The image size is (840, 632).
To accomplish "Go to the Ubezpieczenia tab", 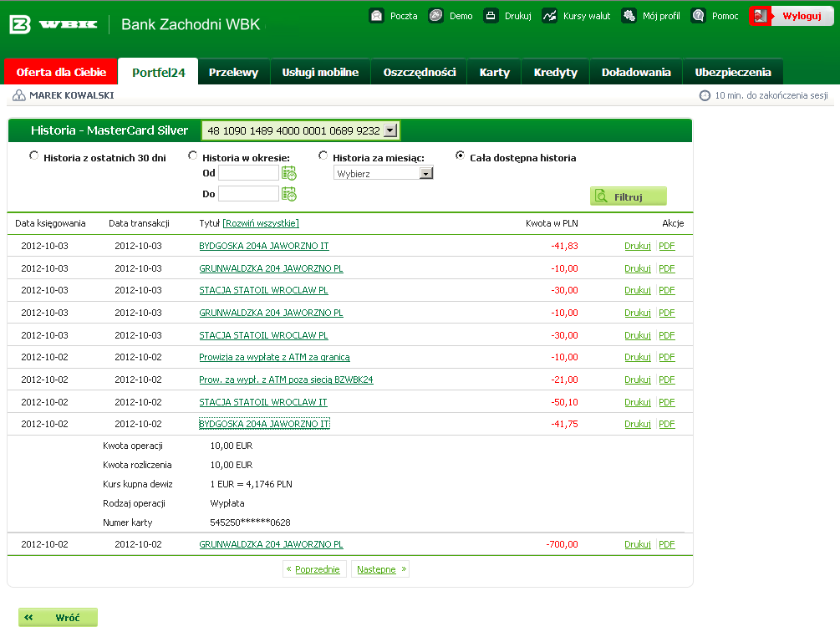I will pos(733,72).
